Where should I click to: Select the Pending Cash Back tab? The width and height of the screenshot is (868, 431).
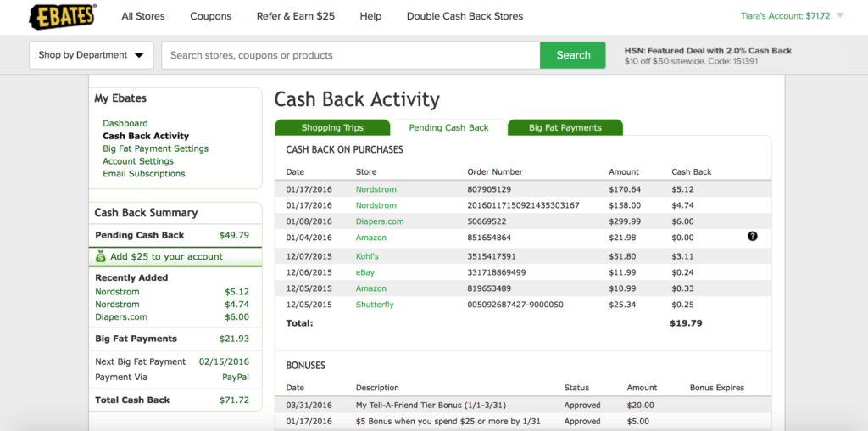tap(449, 127)
